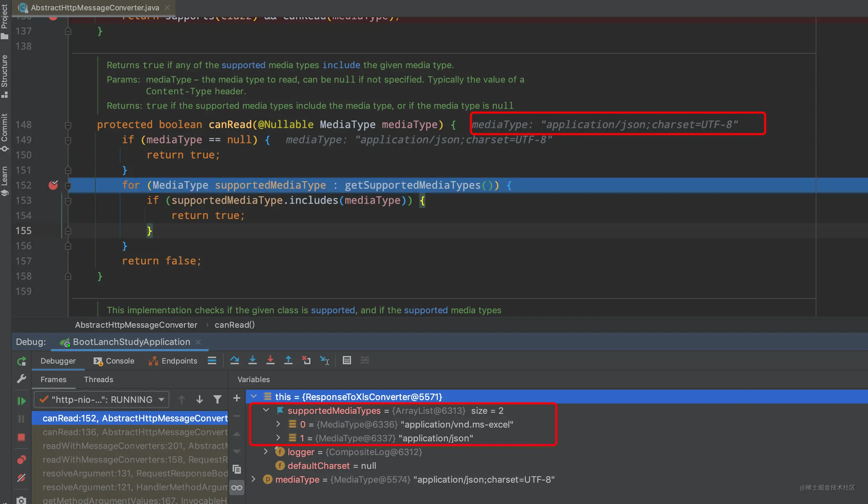This screenshot has width=868, height=504.
Task: Fold the for loop at line 152
Action: click(68, 186)
